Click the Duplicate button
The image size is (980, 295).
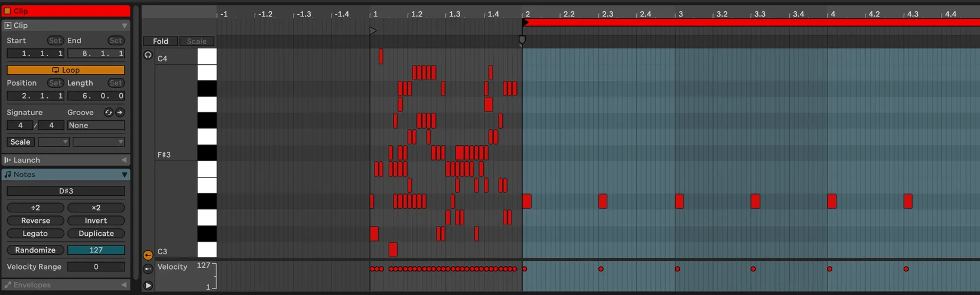click(x=96, y=234)
